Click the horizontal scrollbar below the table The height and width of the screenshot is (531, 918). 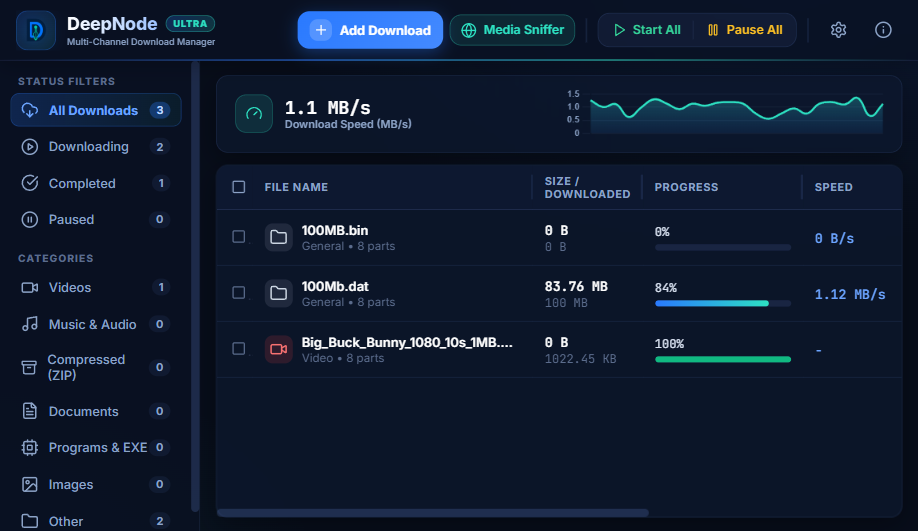click(x=433, y=513)
